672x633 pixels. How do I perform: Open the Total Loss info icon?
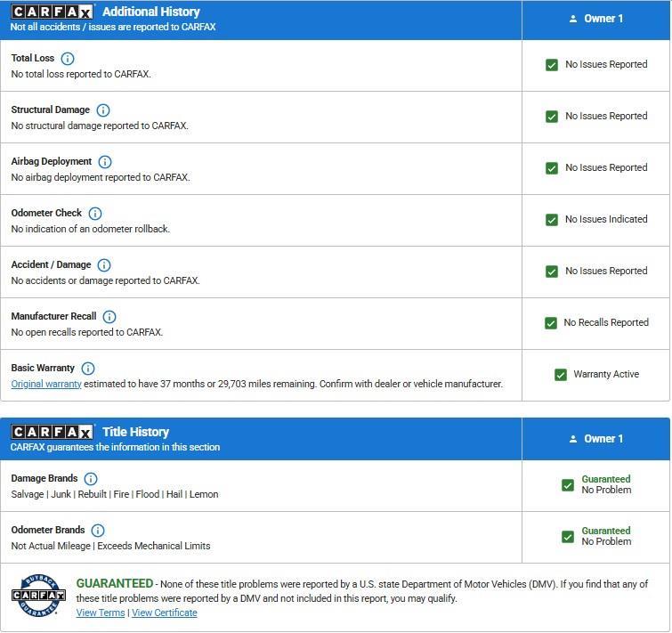68,58
